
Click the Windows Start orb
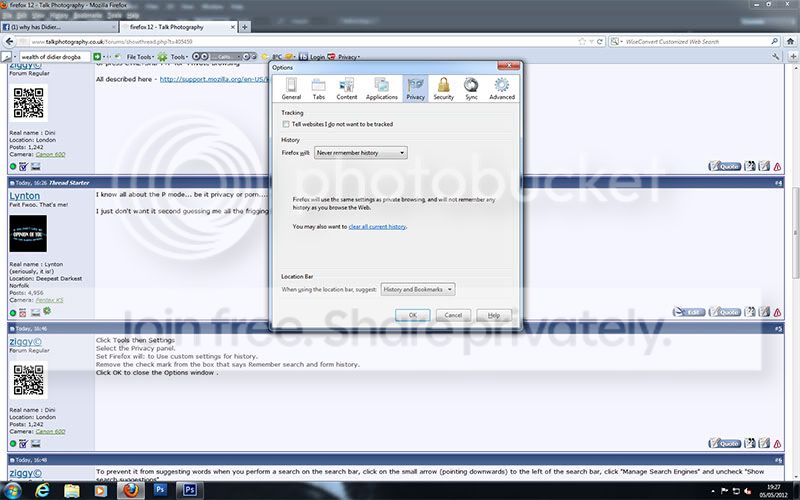tap(12, 490)
